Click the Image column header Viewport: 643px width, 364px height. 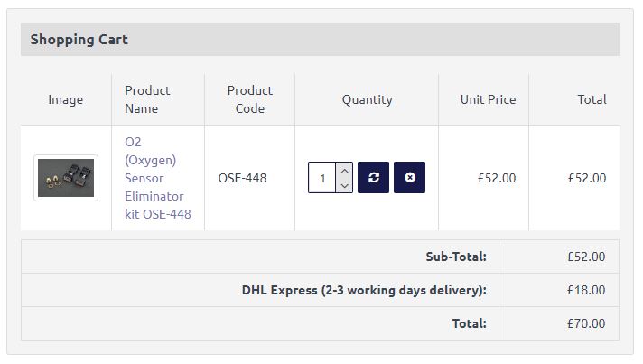click(x=66, y=99)
